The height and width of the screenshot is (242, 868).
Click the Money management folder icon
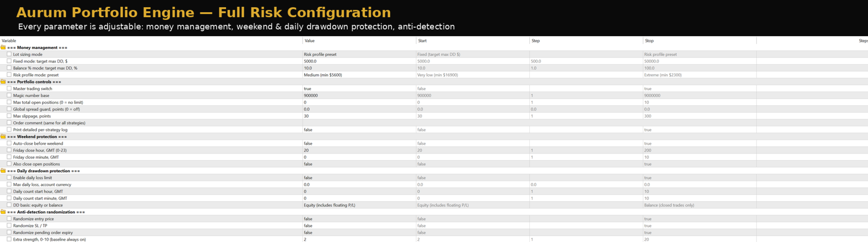click(x=3, y=47)
